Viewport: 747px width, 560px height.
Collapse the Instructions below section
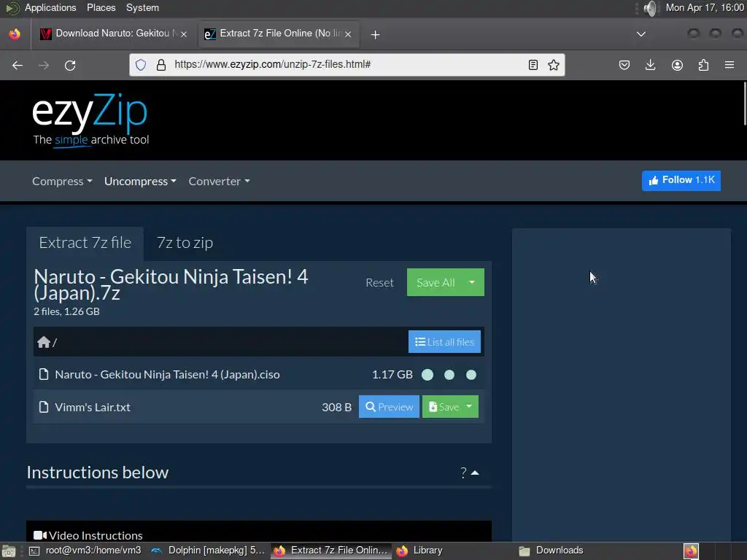pos(470,472)
